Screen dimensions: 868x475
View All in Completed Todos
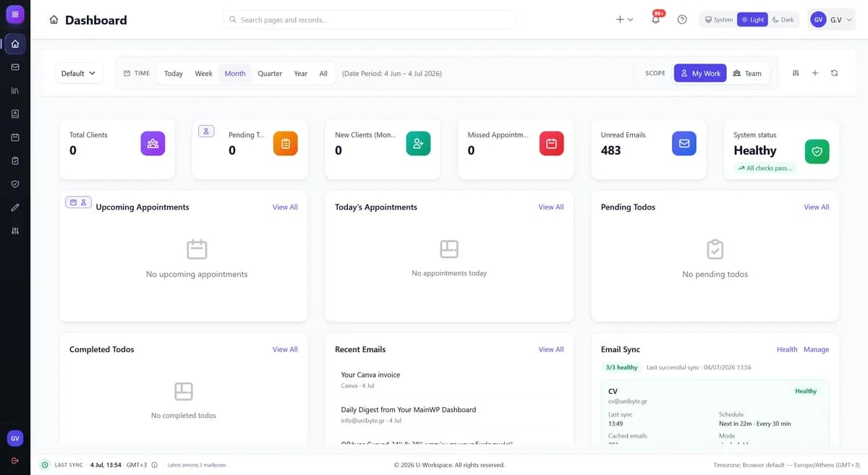point(285,349)
